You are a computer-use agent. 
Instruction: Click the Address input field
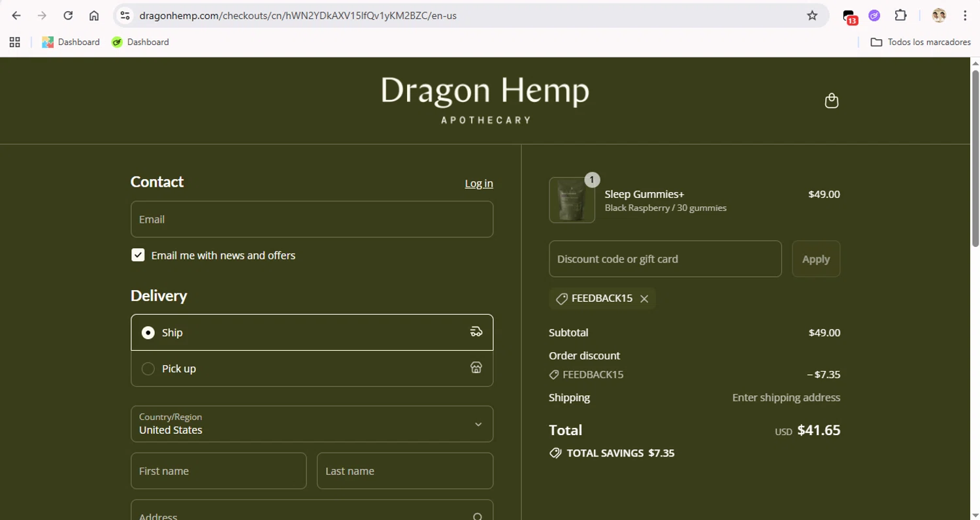312,510
